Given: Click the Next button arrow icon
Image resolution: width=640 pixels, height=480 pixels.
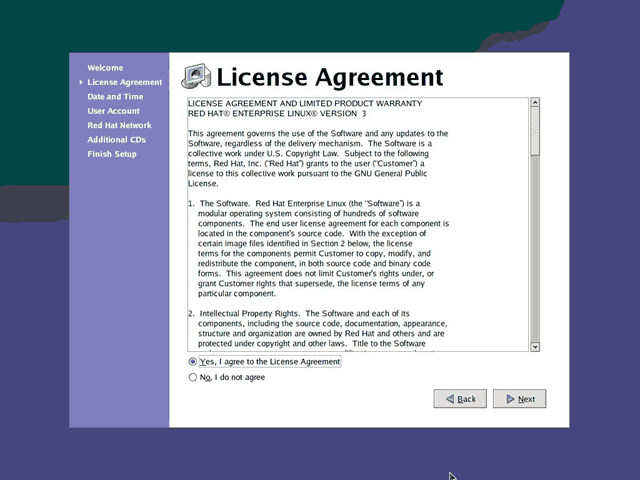Looking at the screenshot, I should click(509, 399).
